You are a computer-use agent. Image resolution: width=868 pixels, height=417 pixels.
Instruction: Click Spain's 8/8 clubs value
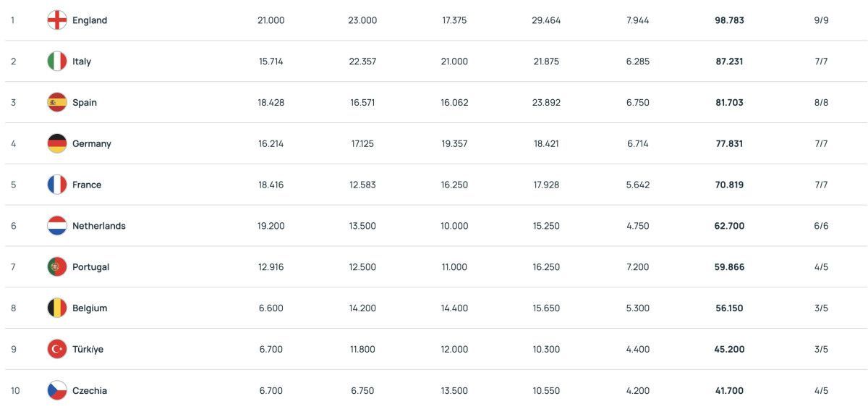[821, 103]
